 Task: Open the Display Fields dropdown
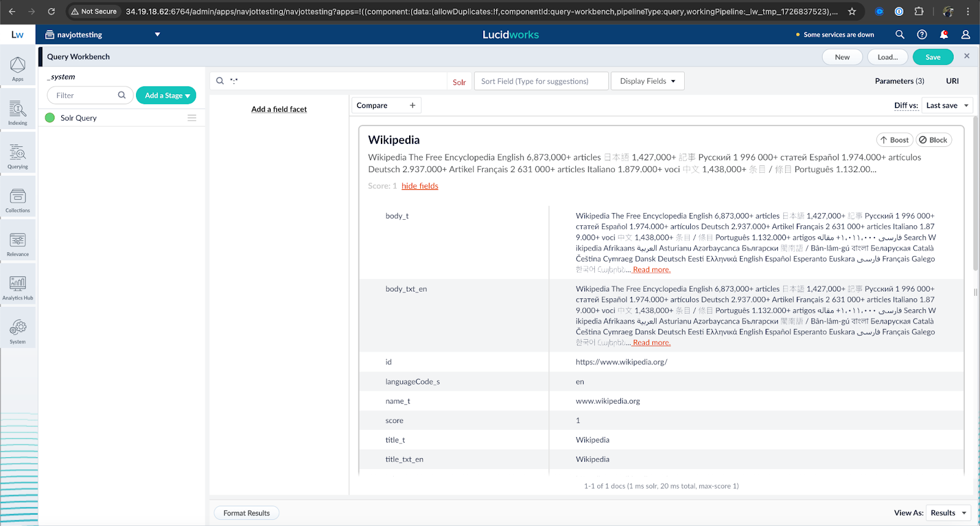coord(647,81)
